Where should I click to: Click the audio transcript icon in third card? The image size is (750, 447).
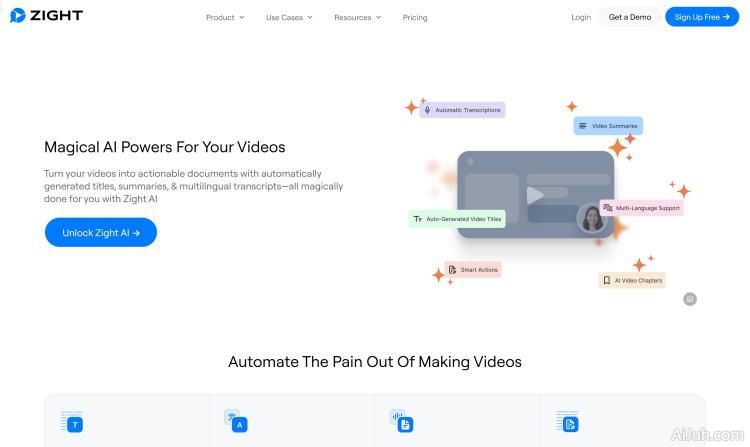click(x=403, y=424)
